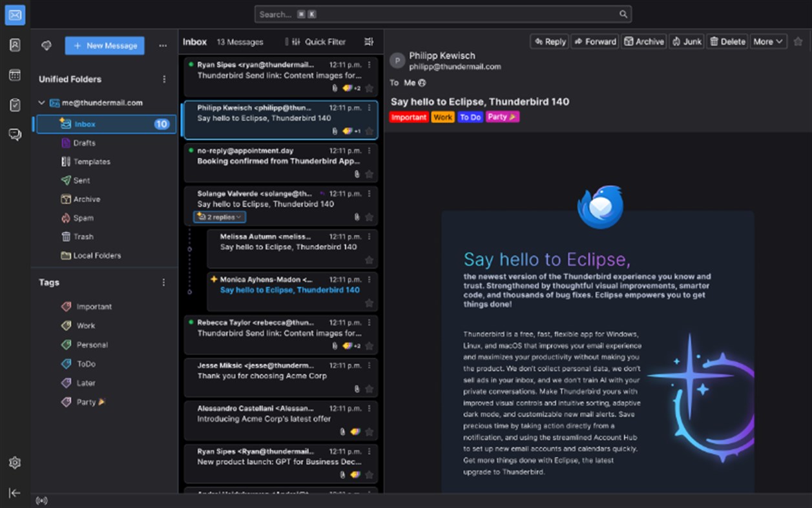
Task: Click the red Important tag swatch
Action: click(x=408, y=117)
